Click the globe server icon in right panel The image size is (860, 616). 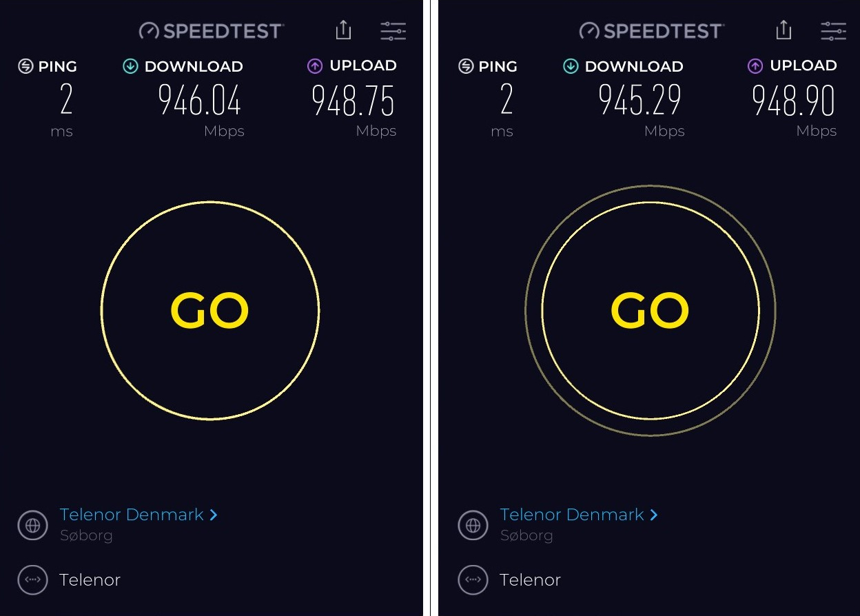[x=473, y=525]
